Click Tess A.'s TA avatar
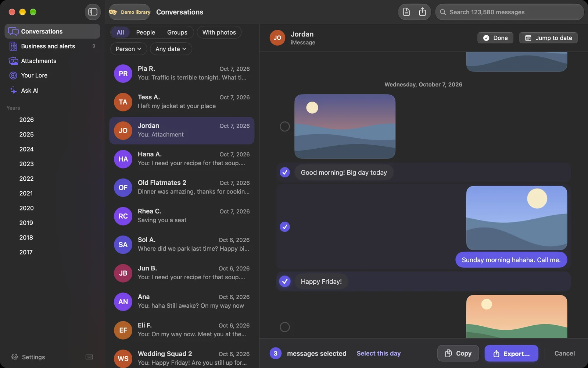The image size is (588, 368). pos(123,102)
